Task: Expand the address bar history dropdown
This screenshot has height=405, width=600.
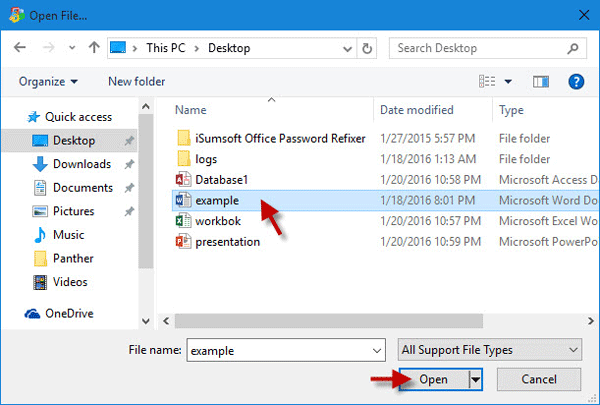Action: [347, 49]
